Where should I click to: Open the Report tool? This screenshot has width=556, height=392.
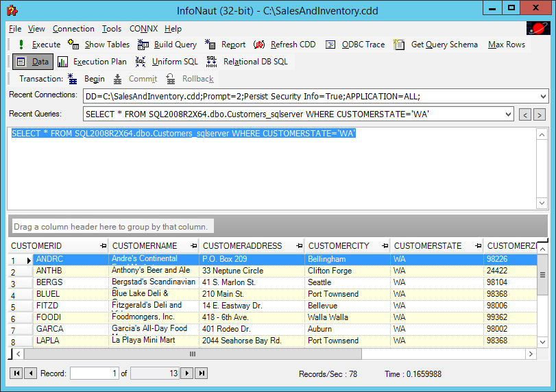[210, 45]
